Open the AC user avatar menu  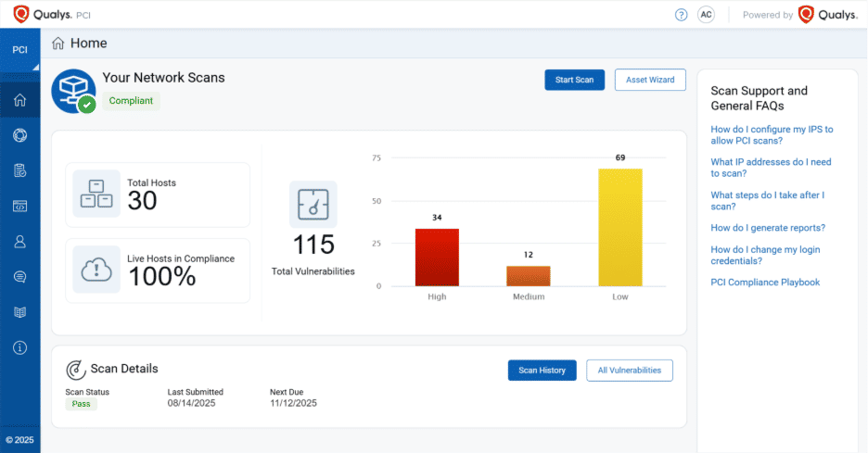(x=706, y=15)
